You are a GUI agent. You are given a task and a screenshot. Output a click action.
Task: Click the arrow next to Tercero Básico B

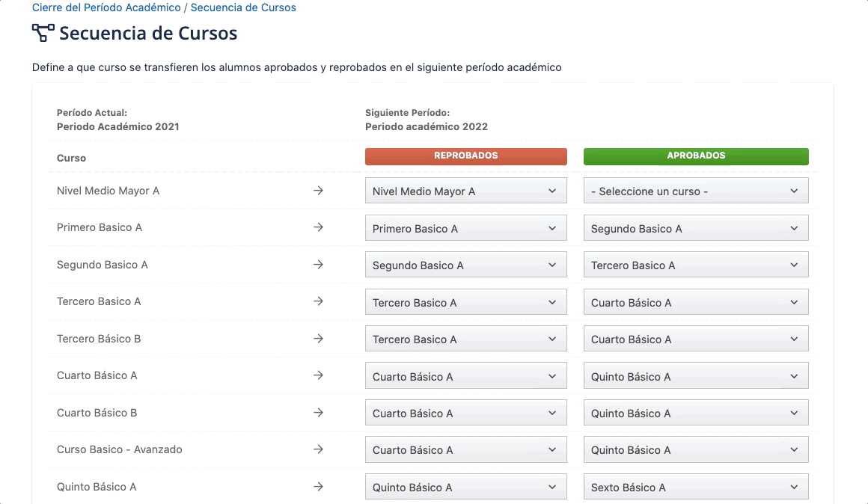(x=319, y=339)
